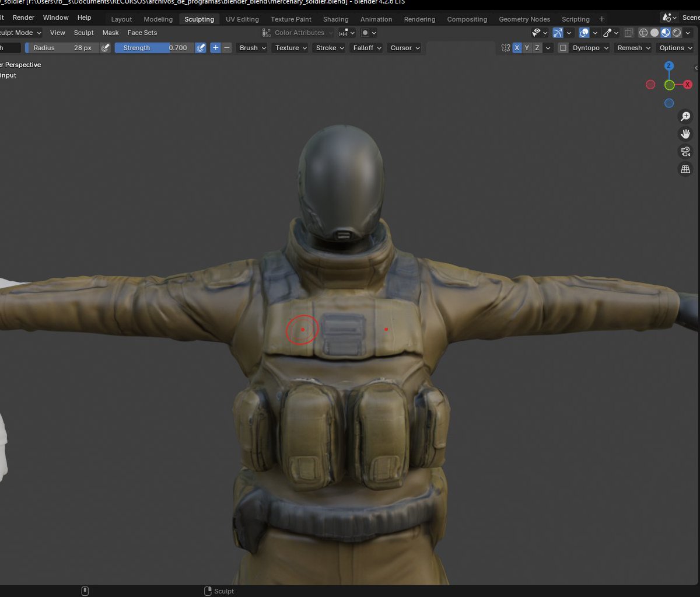The height and width of the screenshot is (597, 700).
Task: Expand the symmetry options arrow after Z
Action: pos(548,48)
